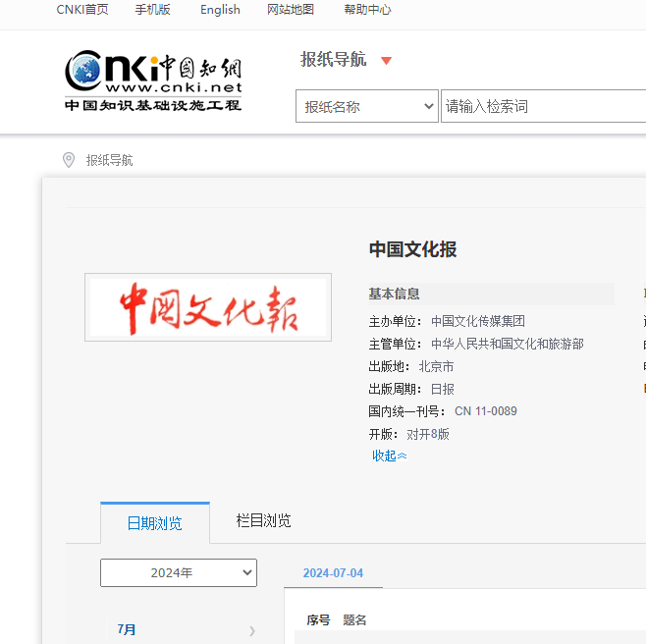
Task: Click the 中华人民共和国文化和旅游部 text
Action: pyautogui.click(x=508, y=344)
